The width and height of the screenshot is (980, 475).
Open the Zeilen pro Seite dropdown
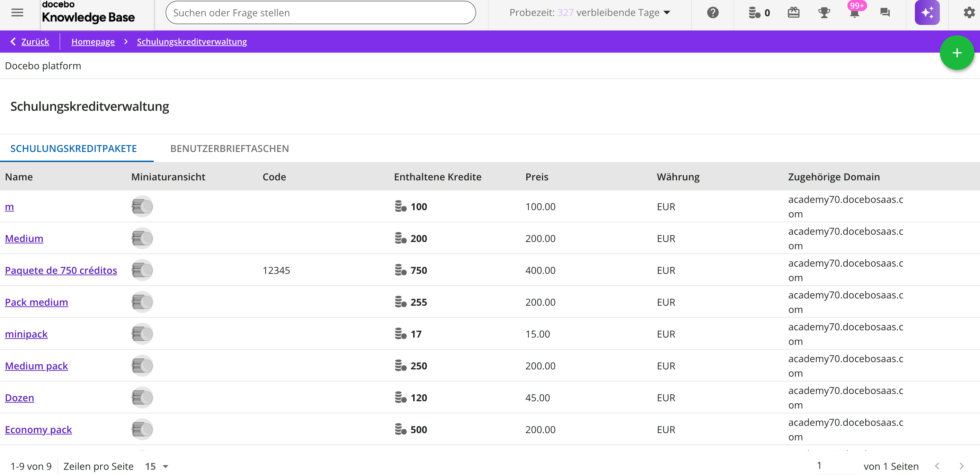pyautogui.click(x=157, y=466)
